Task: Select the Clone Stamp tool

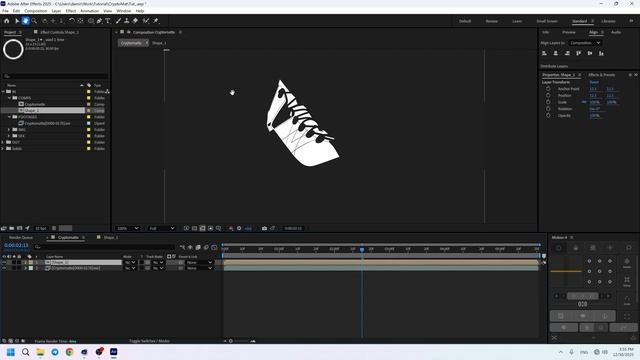Action: click(127, 21)
